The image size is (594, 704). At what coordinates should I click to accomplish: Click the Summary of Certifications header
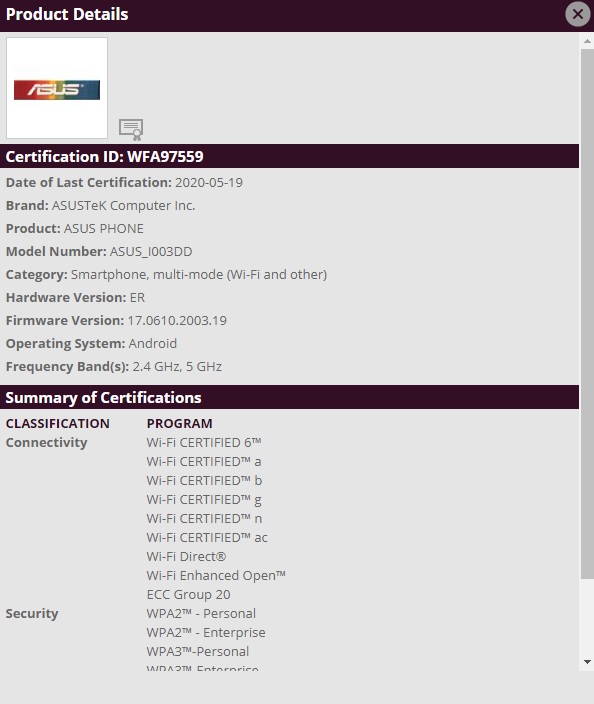click(290, 397)
